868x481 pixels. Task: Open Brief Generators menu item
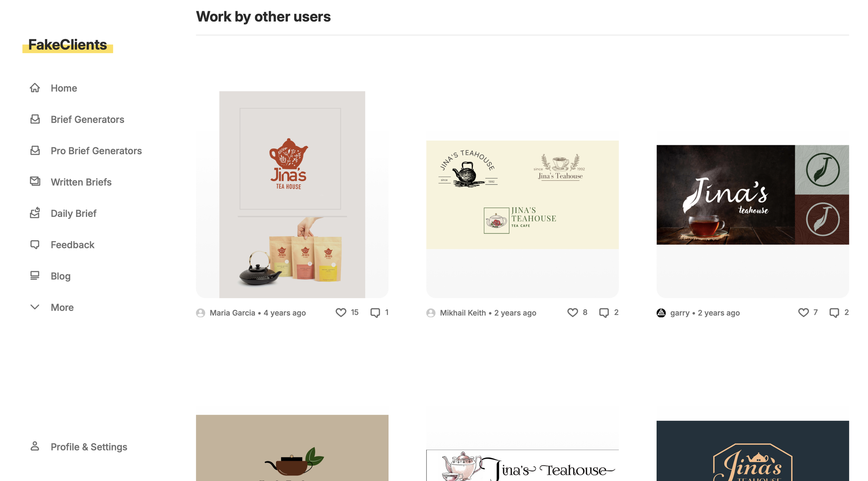[x=87, y=119]
